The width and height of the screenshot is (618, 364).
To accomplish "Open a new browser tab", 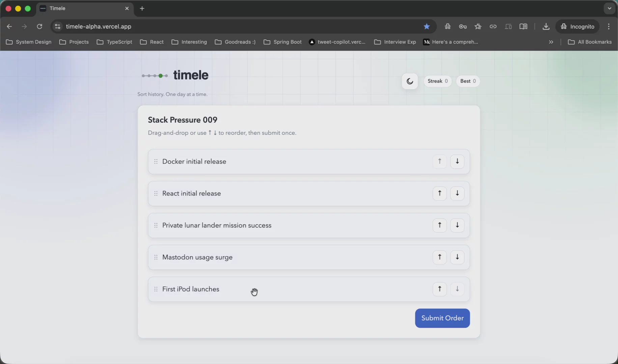I will tap(142, 8).
